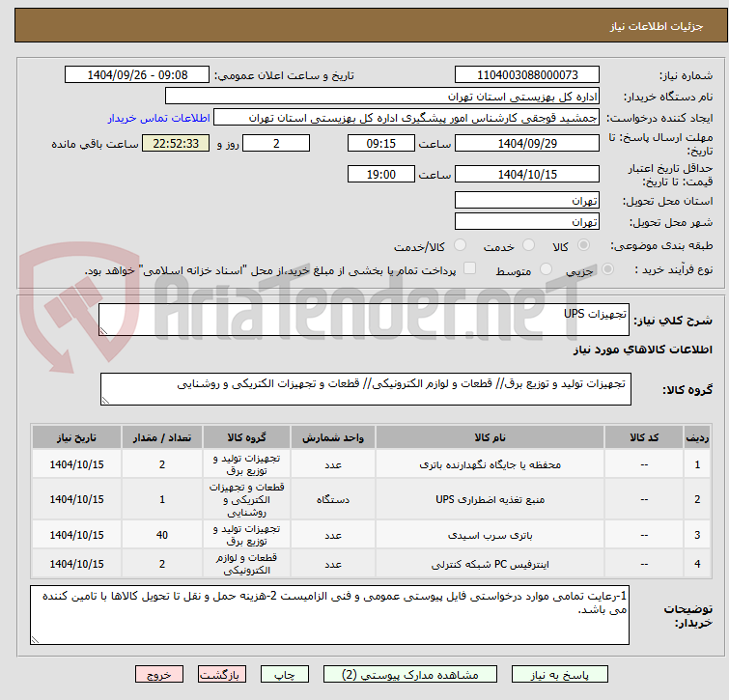Click the شهر محل تحویل field

tap(527, 222)
